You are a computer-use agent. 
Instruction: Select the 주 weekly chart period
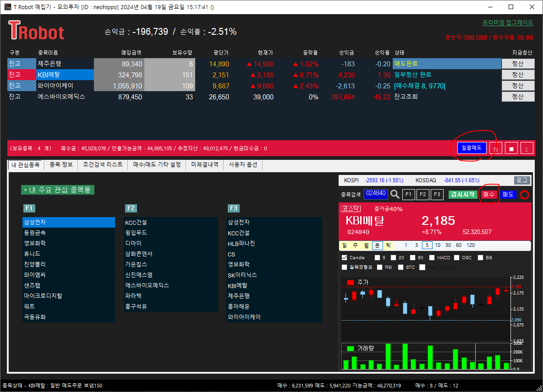click(x=355, y=245)
